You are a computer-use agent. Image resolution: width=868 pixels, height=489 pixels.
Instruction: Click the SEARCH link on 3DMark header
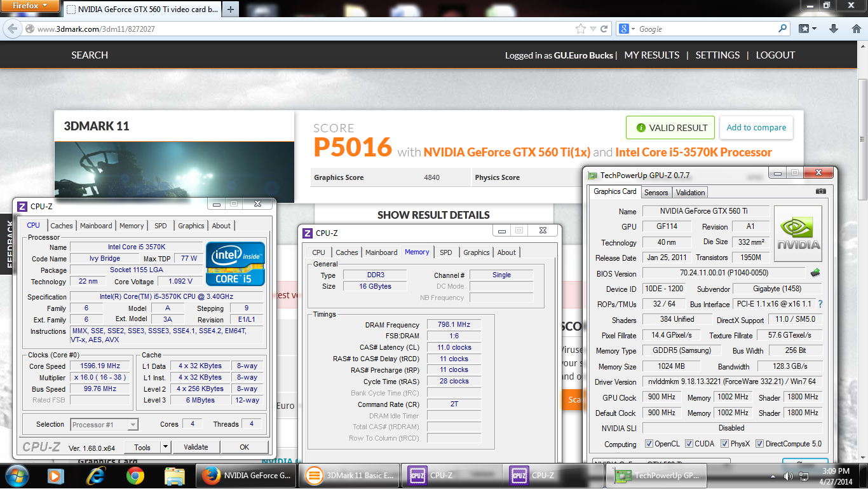coord(90,55)
